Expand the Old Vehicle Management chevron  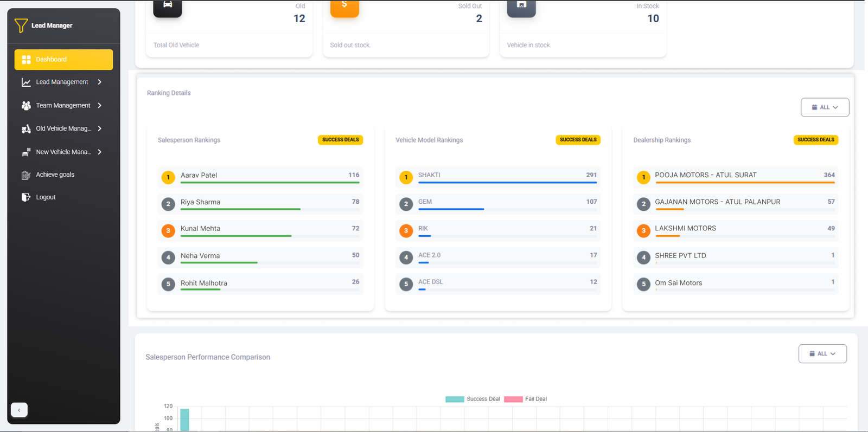(x=100, y=129)
